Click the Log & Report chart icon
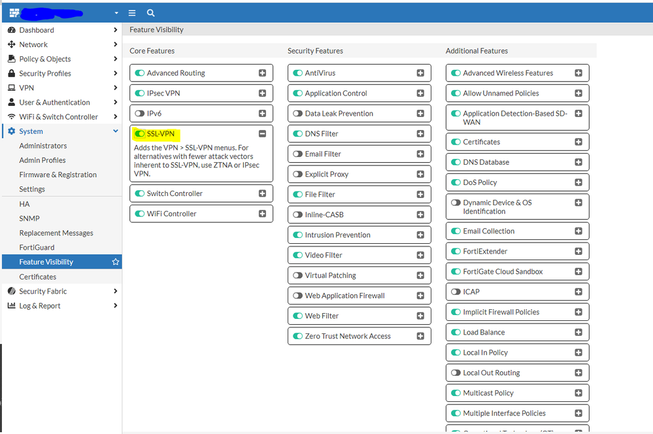The image size is (653, 434). [x=12, y=306]
